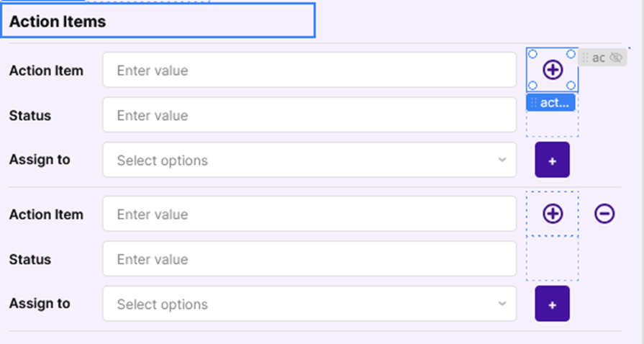Viewport: 644px width, 344px height.
Task: Click the circled plus icon in second row
Action: [553, 214]
